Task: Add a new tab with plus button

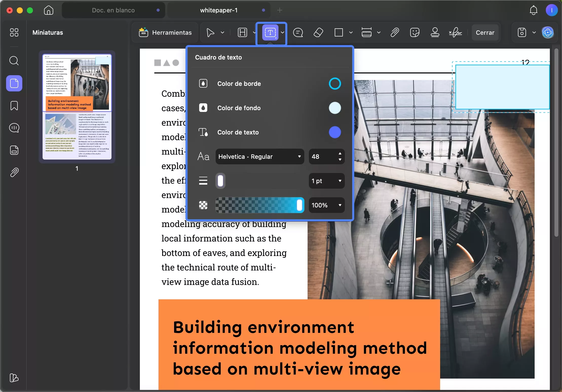Action: tap(280, 10)
